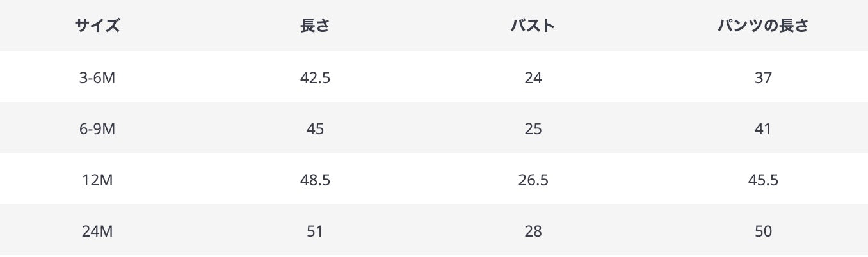This screenshot has width=868, height=257.
Task: Select the 6-9M size cell
Action: [x=97, y=129]
